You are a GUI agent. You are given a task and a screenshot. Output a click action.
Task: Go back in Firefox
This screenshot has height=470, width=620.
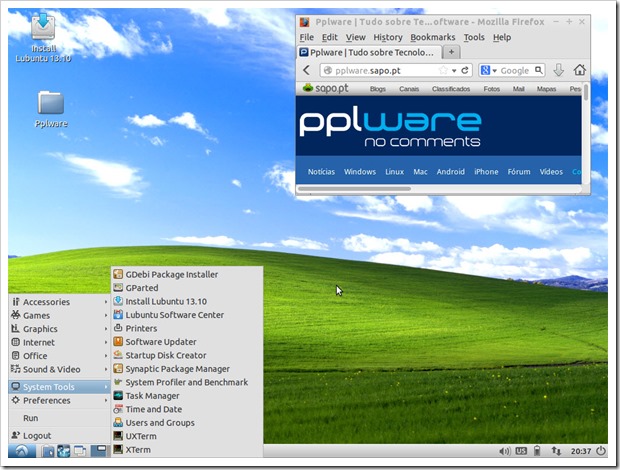[x=307, y=70]
